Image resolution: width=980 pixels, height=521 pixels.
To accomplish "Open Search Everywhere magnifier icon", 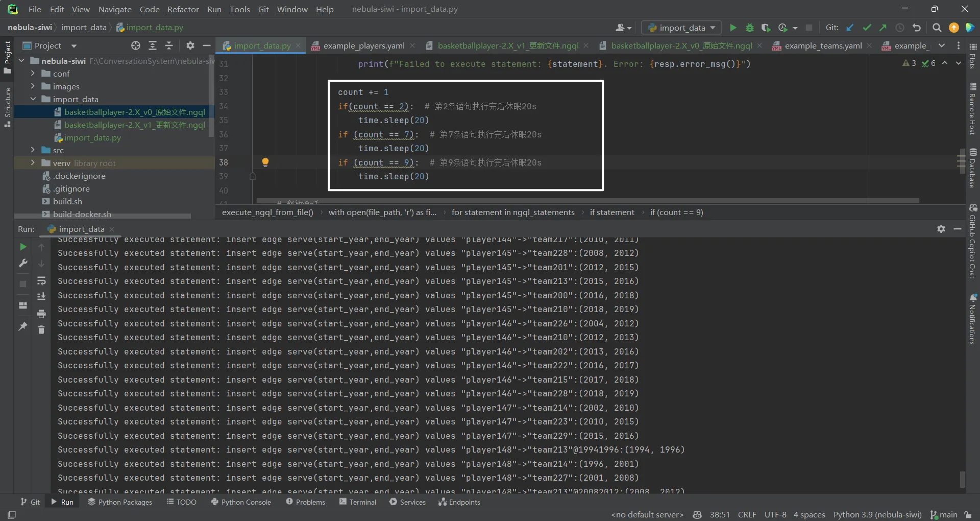I will coord(937,28).
